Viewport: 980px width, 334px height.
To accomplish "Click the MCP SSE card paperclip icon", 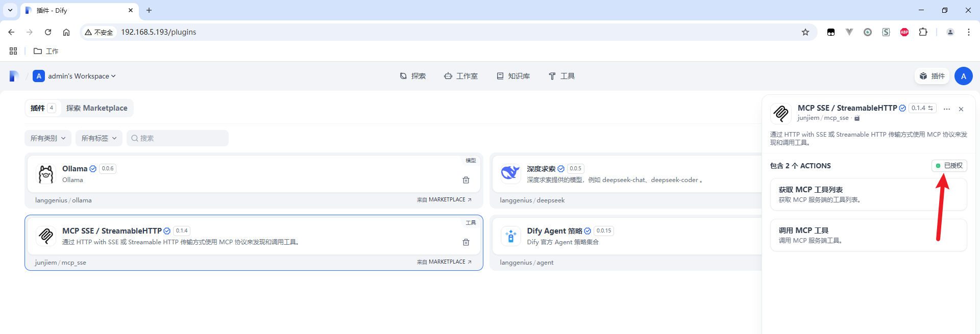I will [x=46, y=236].
